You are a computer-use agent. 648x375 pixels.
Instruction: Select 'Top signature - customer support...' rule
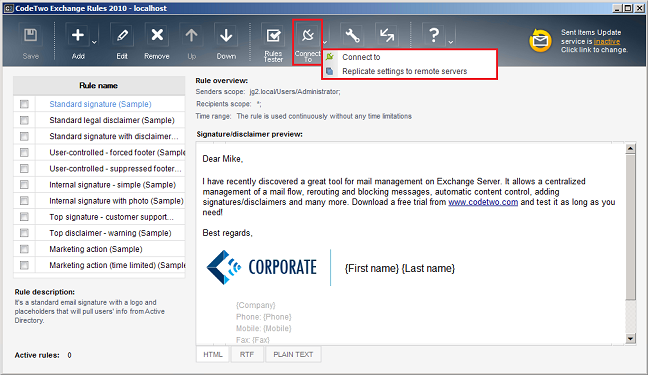point(112,217)
